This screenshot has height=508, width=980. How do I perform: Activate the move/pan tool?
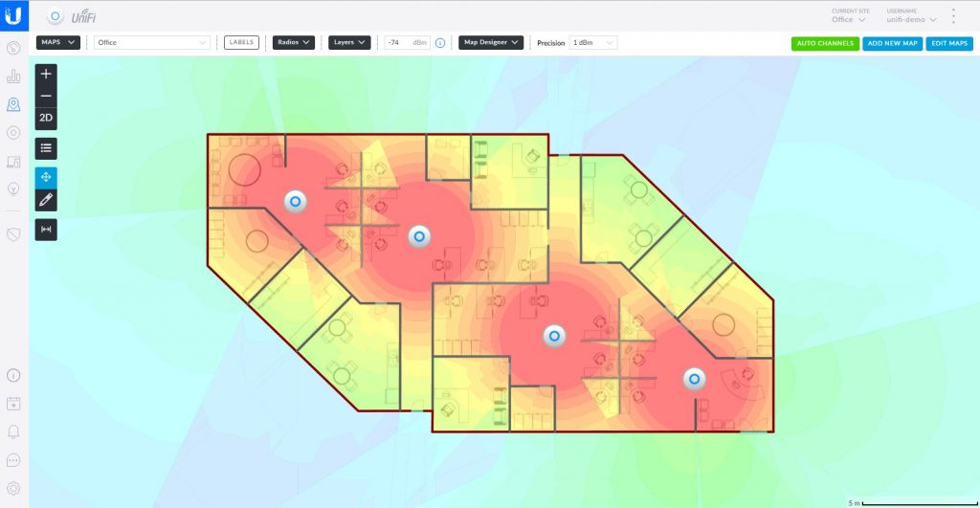click(46, 177)
